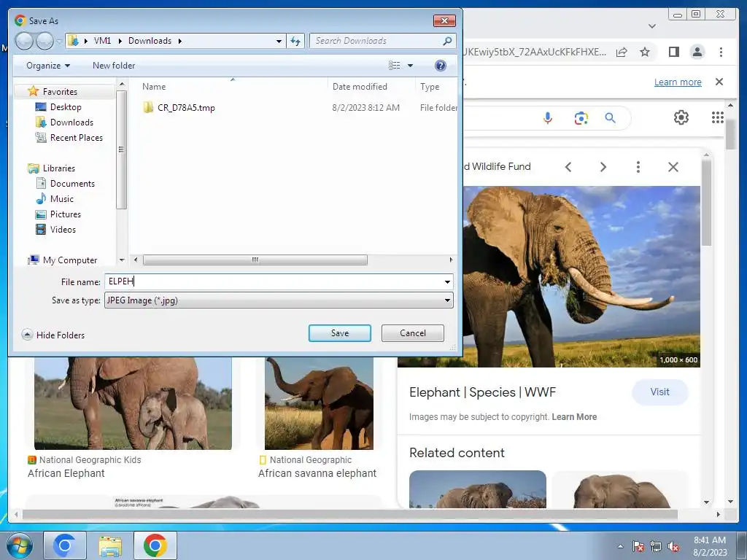Click the change view icon in dialog toolbar

click(395, 65)
